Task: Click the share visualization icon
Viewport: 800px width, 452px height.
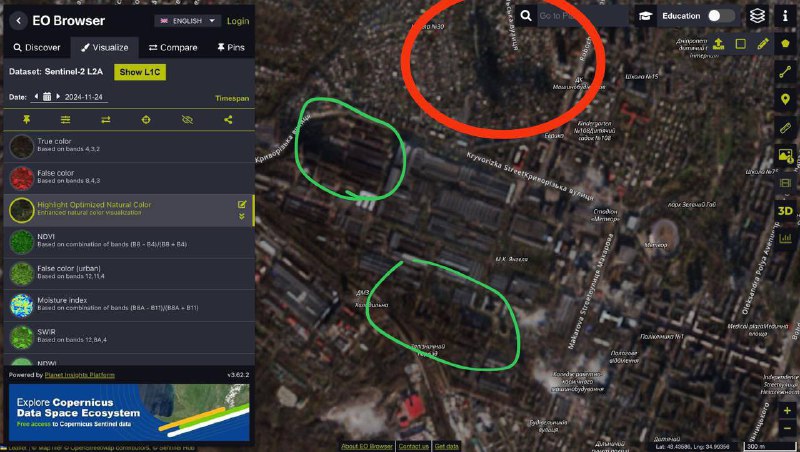Action: (228, 119)
